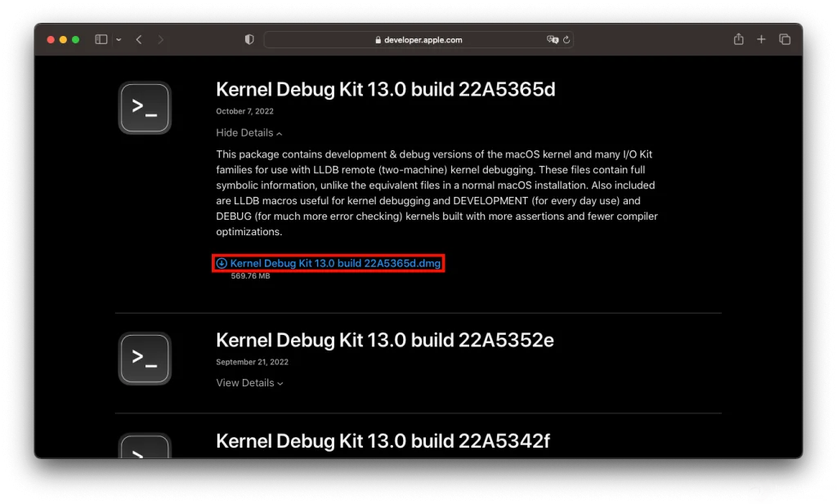The image size is (837, 504).
Task: Open the privacy report shield icon
Action: pyautogui.click(x=249, y=39)
